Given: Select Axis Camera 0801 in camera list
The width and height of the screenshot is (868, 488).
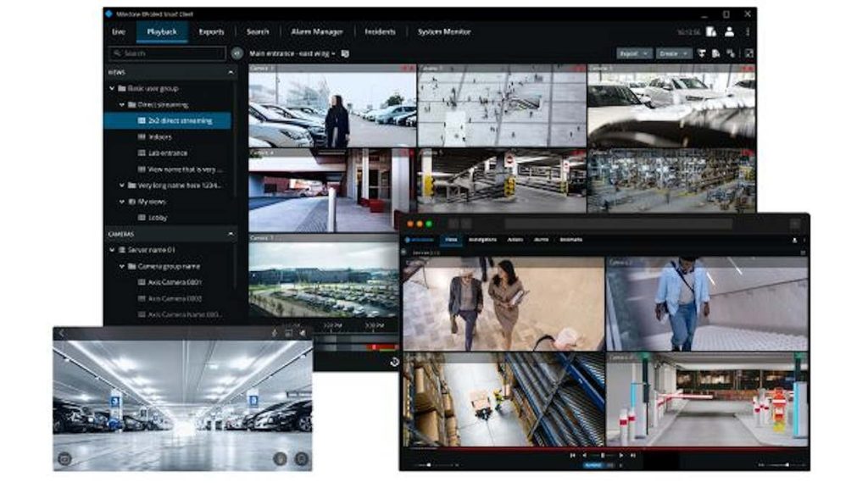Looking at the screenshot, I should 175,282.
